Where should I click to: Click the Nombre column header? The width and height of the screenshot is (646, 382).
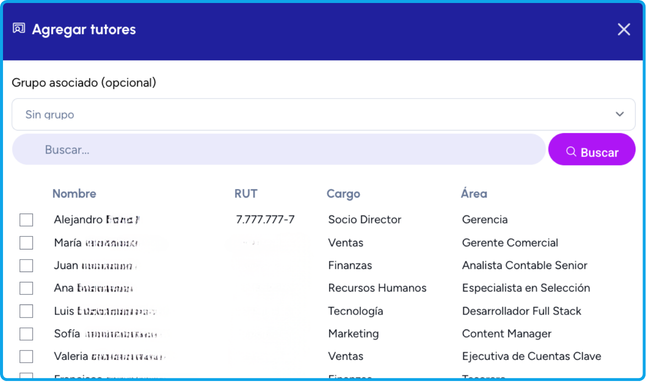(x=74, y=193)
